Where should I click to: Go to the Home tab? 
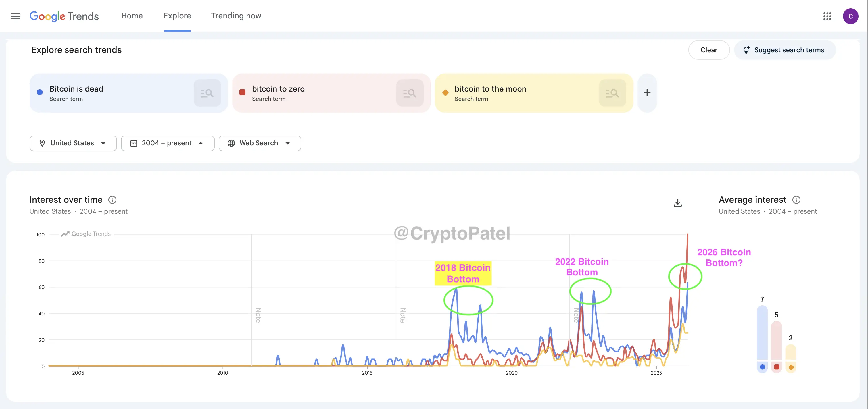click(x=132, y=16)
